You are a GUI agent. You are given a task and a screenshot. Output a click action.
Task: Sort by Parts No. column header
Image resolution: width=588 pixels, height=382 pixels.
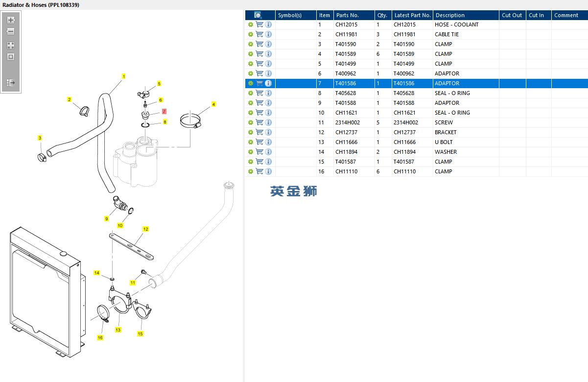coord(354,15)
